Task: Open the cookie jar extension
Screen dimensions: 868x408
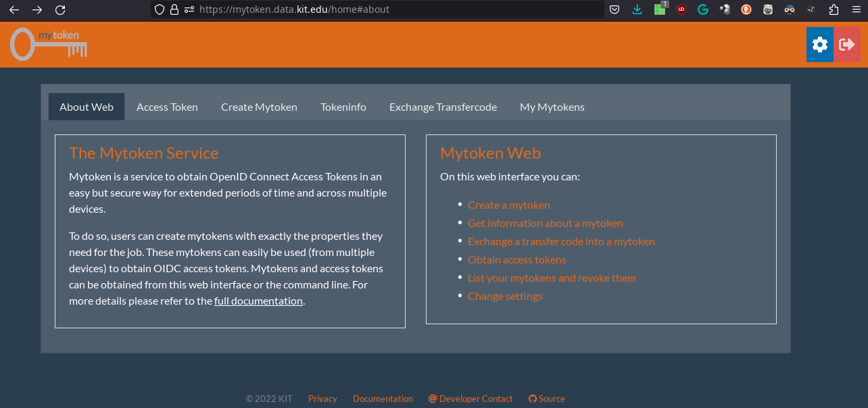Action: point(768,9)
